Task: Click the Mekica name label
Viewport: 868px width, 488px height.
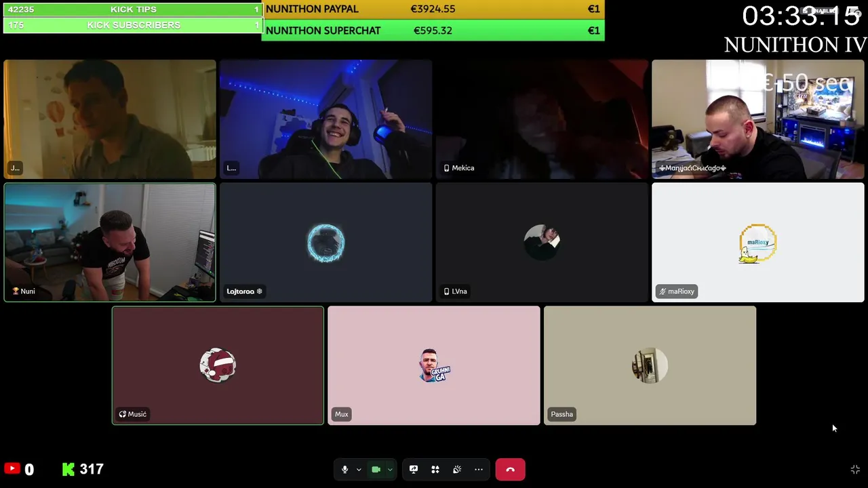Action: (459, 168)
